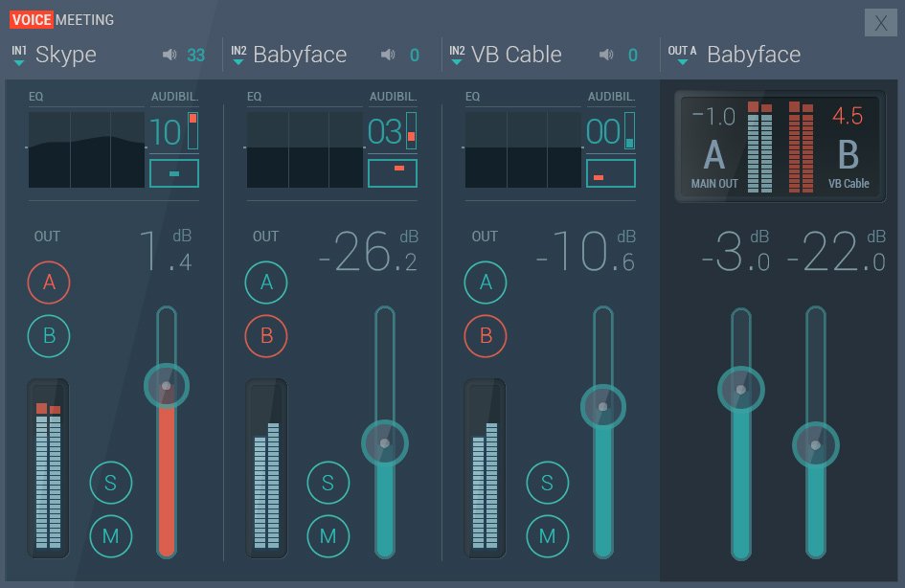Click the Skype strip volume fader handle

click(x=166, y=385)
